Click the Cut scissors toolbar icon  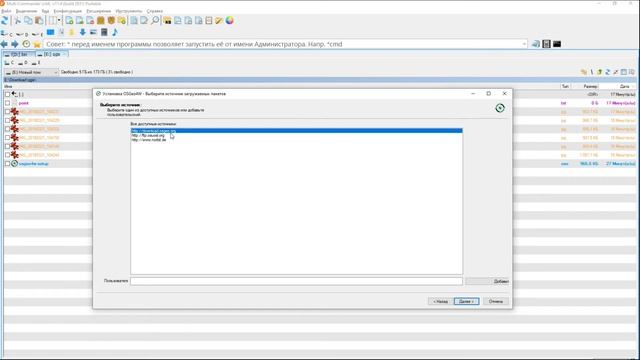tap(18, 20)
